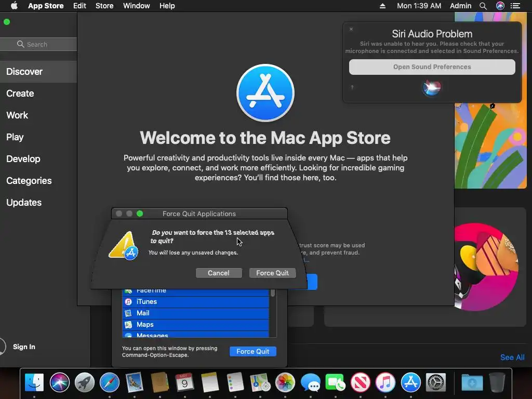
Task: Select Maps in Force Quit list
Action: coord(195,325)
